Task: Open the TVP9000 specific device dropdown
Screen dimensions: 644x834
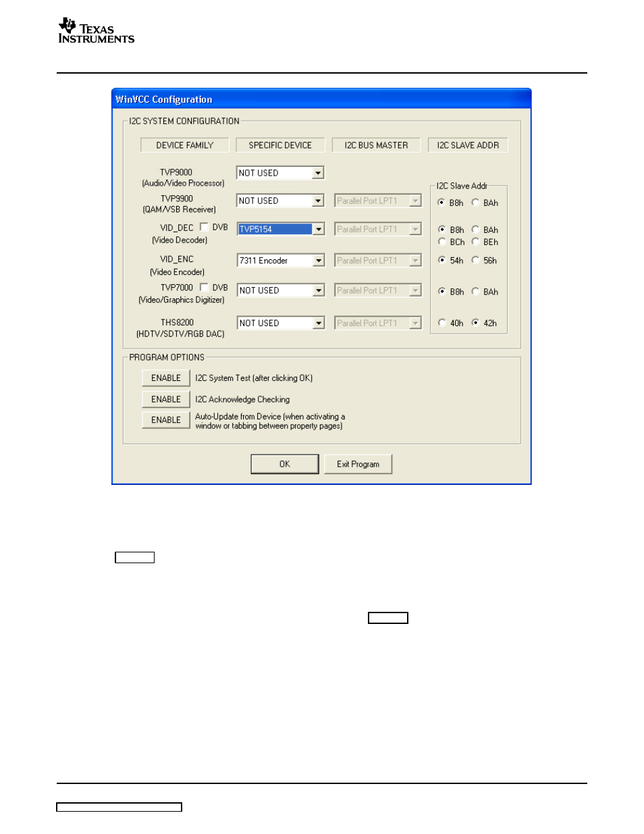Action: tap(280, 173)
